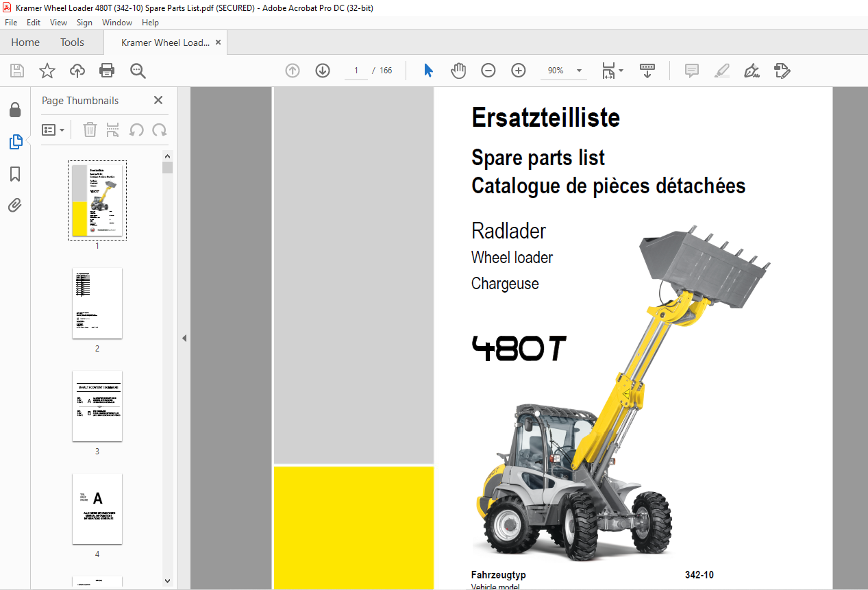The height and width of the screenshot is (590, 868).
Task: Open the Window menu
Action: click(117, 23)
